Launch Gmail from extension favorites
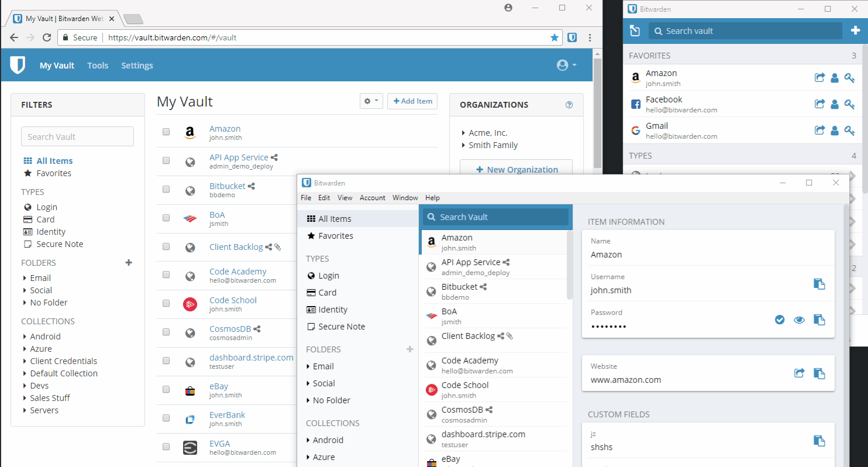This screenshot has width=868, height=467. (819, 131)
